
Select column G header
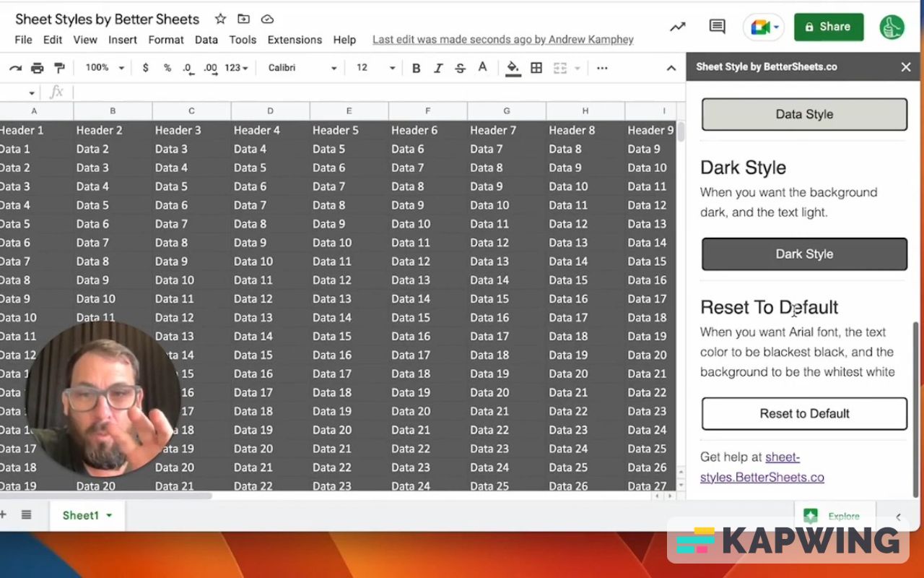[507, 111]
